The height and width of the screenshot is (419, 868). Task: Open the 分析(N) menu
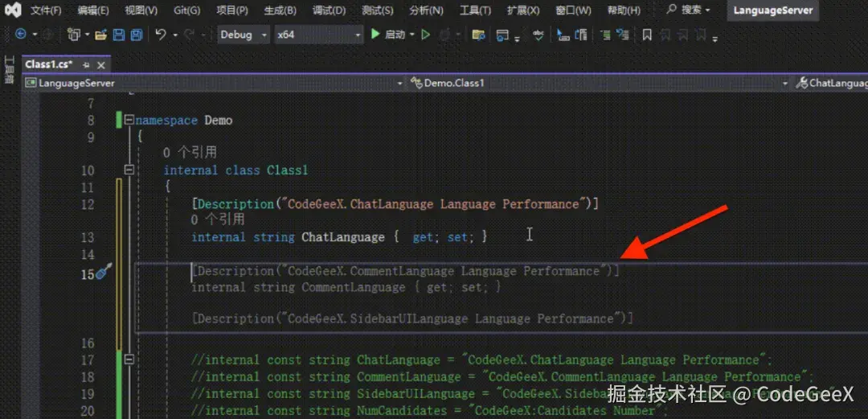click(x=426, y=10)
